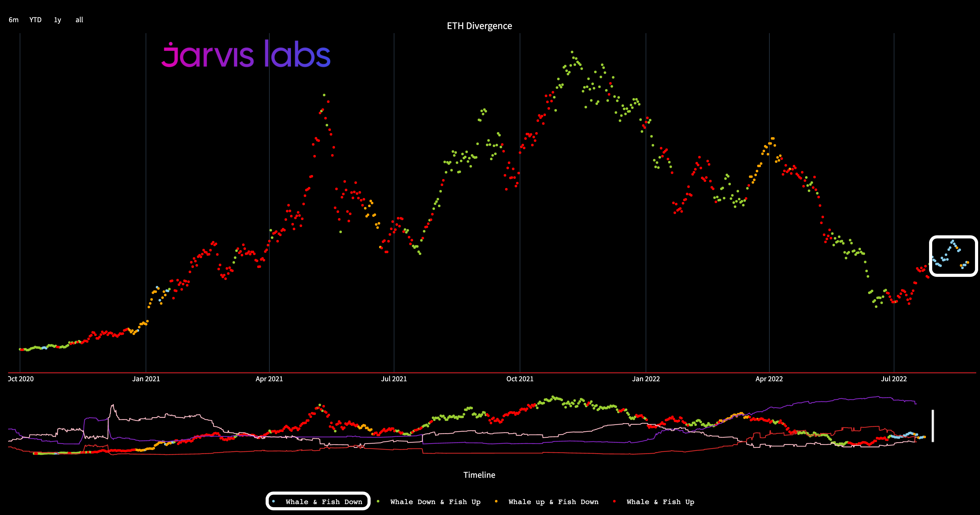Click the orange legend marker dot
The height and width of the screenshot is (515, 980).
click(x=496, y=501)
